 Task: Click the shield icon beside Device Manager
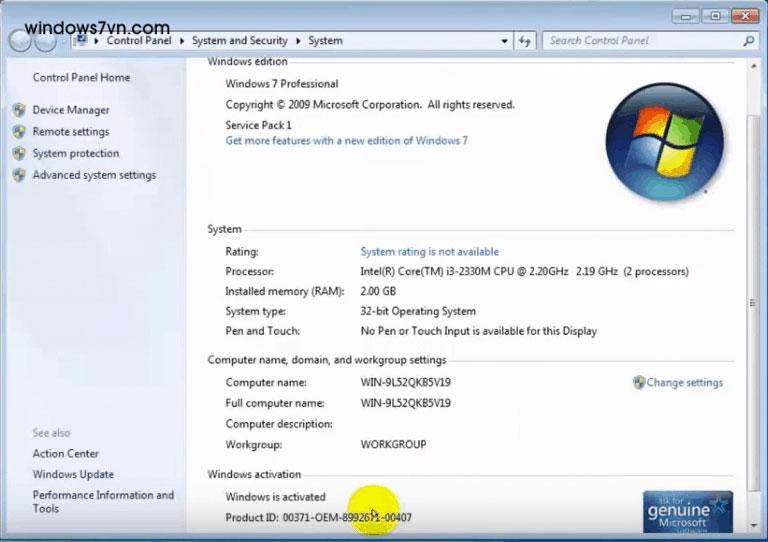18,110
